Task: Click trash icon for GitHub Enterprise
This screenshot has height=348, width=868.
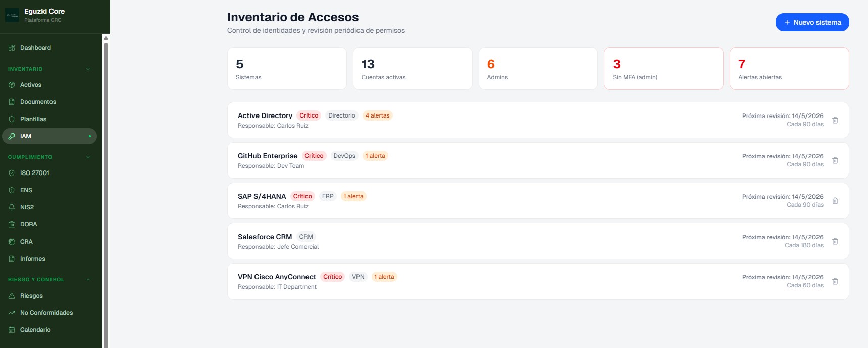Action: tap(835, 160)
